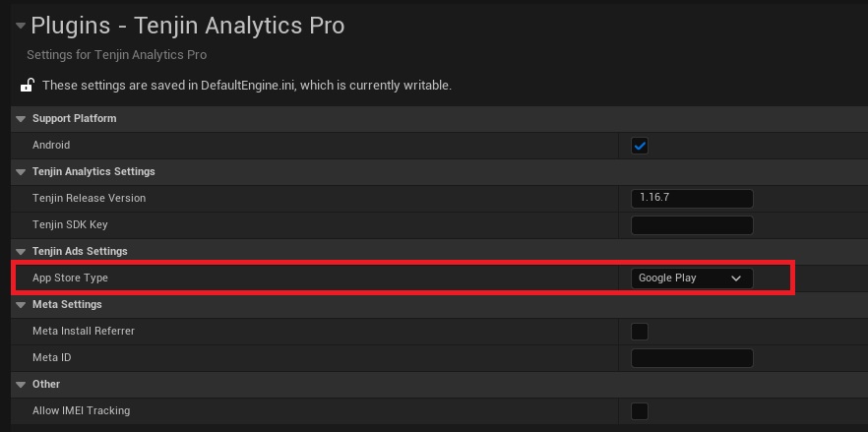The width and height of the screenshot is (868, 432).
Task: Click the Plugins - Tenjin Analytics Pro title
Action: (188, 26)
